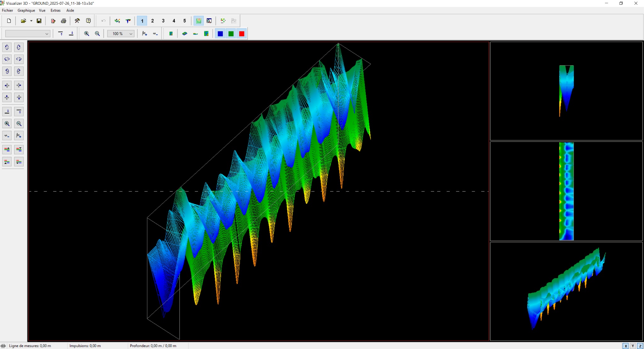Expand the empty combo box in toolbar
This screenshot has height=349, width=644.
(47, 34)
